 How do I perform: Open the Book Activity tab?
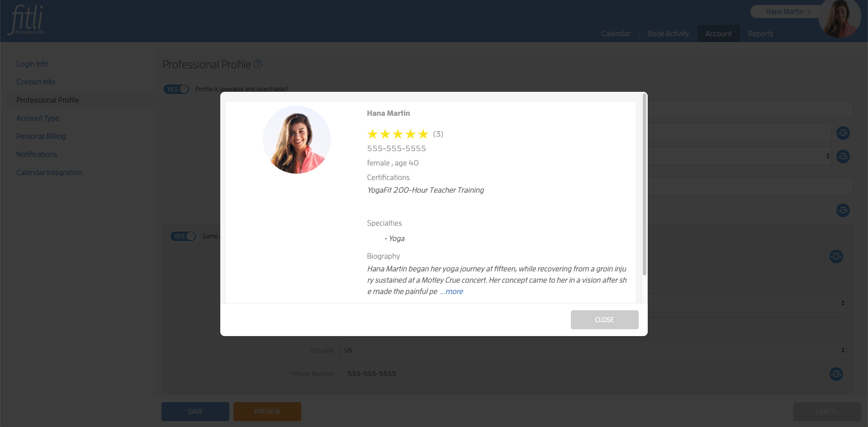668,34
